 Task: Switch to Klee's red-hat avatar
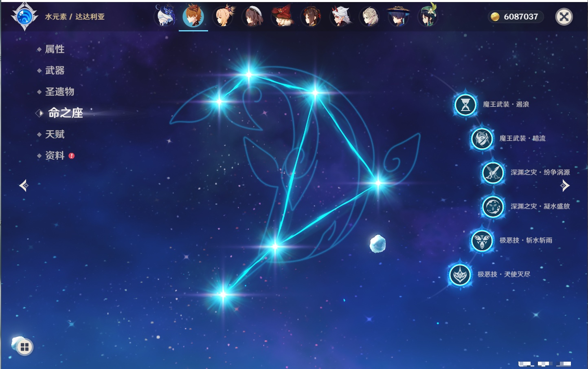click(282, 16)
